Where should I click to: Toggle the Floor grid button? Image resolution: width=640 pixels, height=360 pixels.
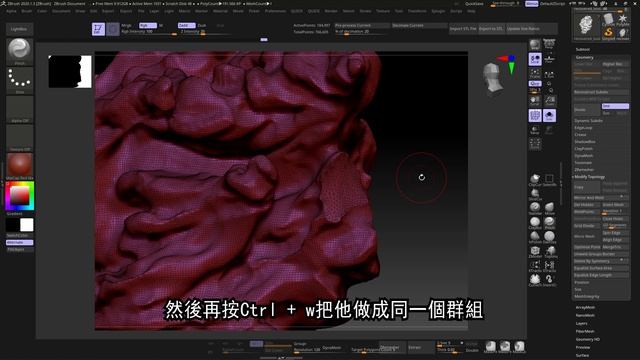[549, 59]
